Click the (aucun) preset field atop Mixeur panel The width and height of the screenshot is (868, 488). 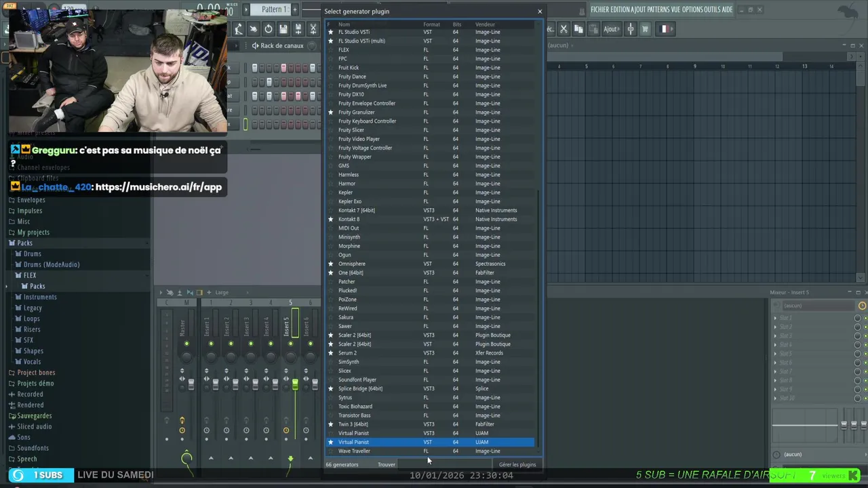pyautogui.click(x=818, y=306)
